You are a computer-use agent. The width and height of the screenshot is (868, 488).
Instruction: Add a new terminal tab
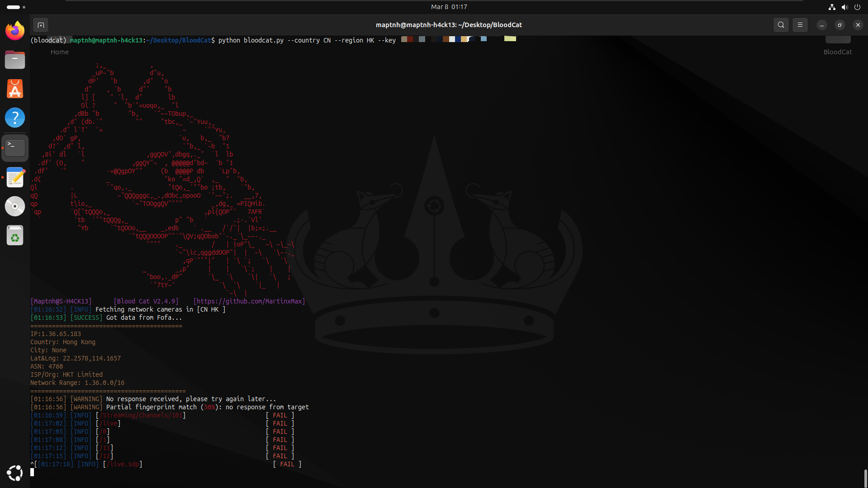(41, 25)
